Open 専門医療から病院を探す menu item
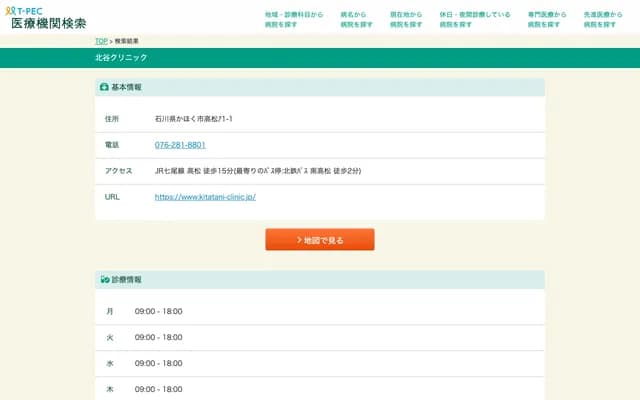 point(547,19)
